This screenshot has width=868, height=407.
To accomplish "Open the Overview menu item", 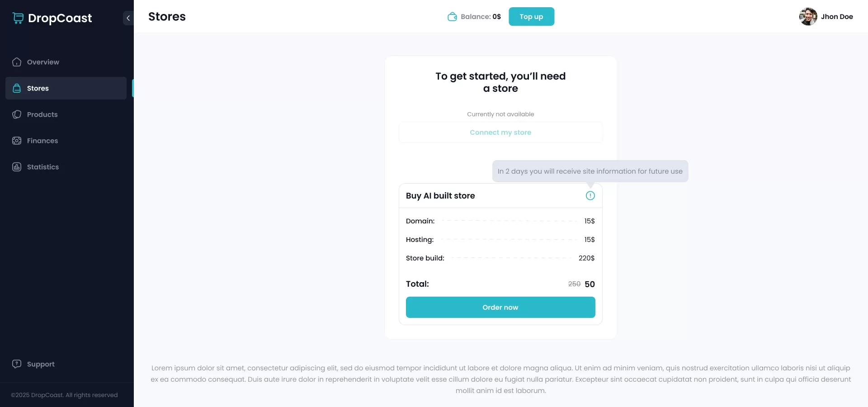I will (x=43, y=62).
